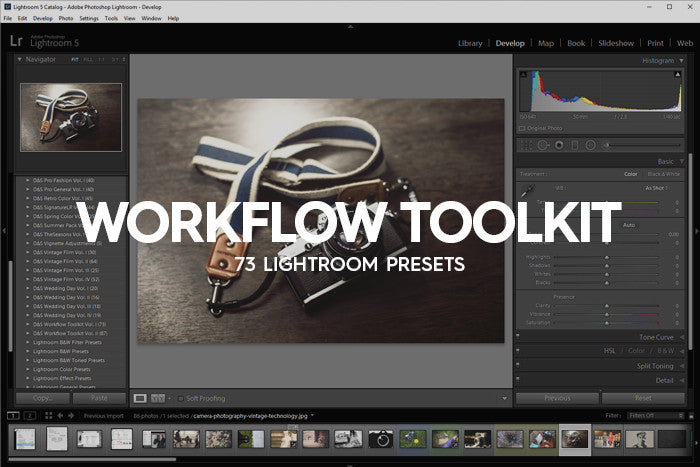
Task: Hide the top module picker panel arrow
Action: 350,26
